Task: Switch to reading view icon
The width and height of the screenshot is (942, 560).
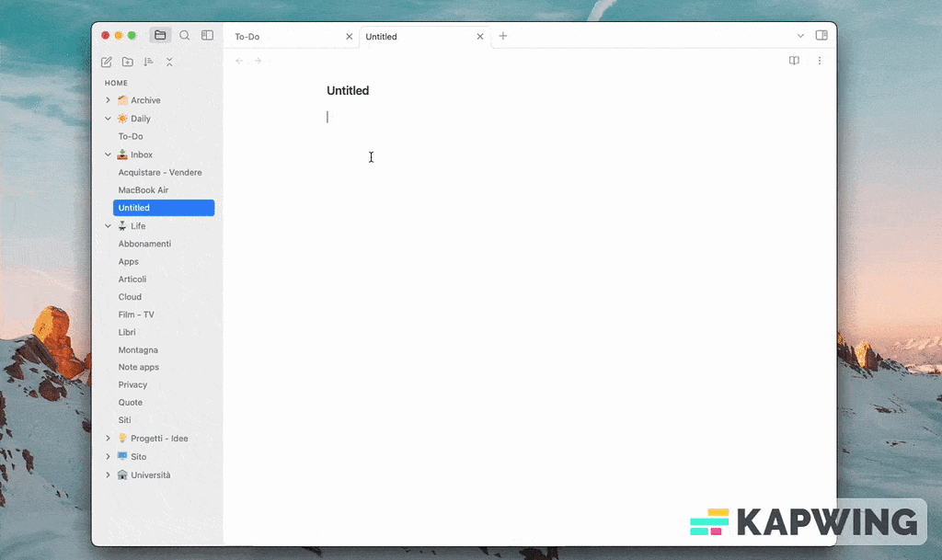Action: (794, 61)
